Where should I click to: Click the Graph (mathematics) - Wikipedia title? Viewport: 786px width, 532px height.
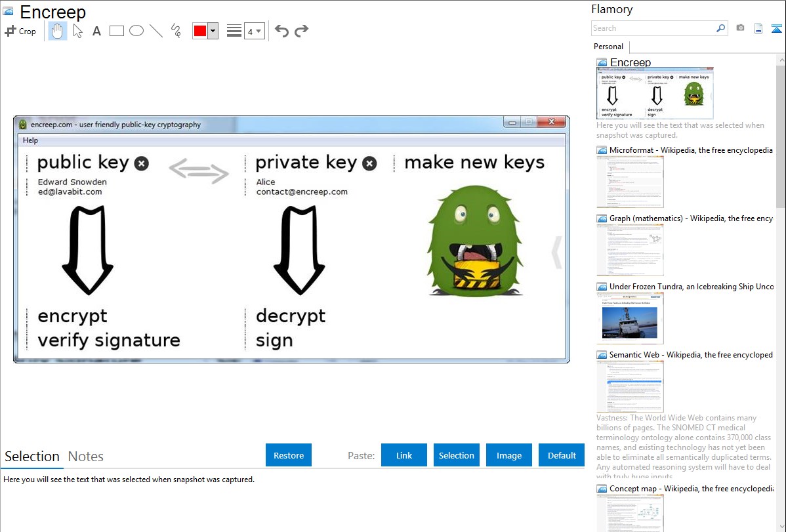(691, 218)
